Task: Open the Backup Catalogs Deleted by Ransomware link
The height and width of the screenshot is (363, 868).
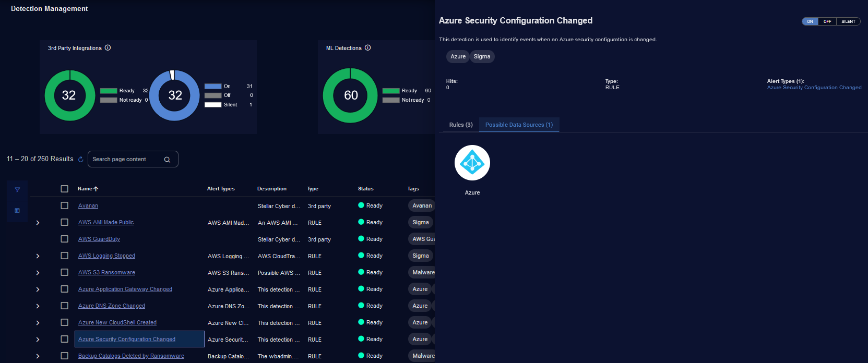Action: (x=131, y=356)
